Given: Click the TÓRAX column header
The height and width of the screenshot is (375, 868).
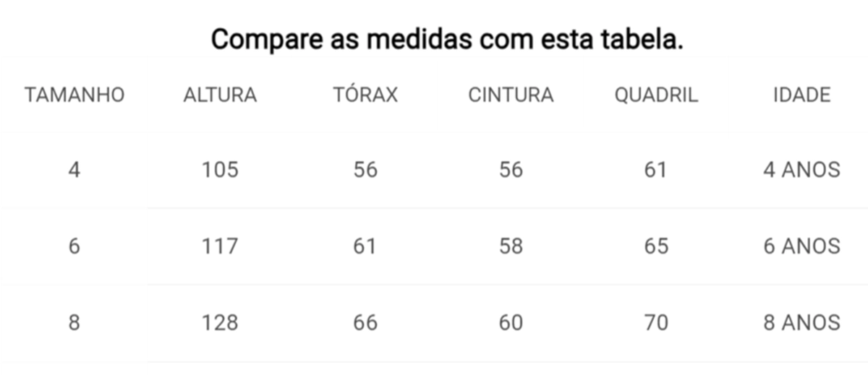Looking at the screenshot, I should [x=365, y=94].
